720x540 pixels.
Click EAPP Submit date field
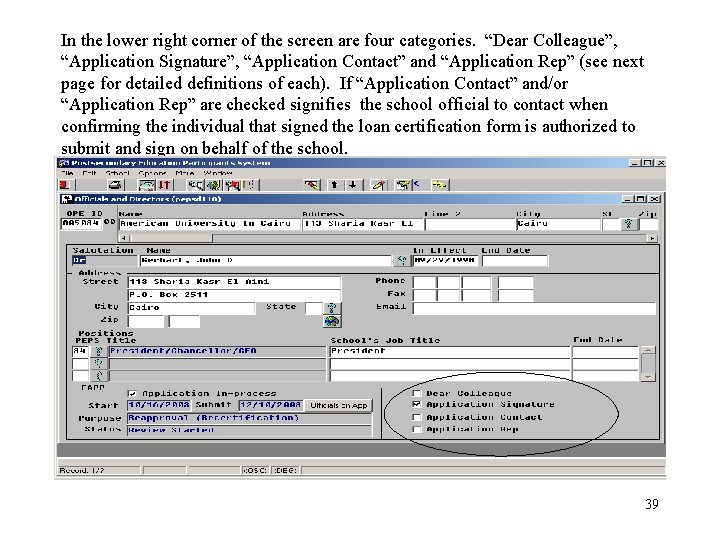(x=270, y=405)
